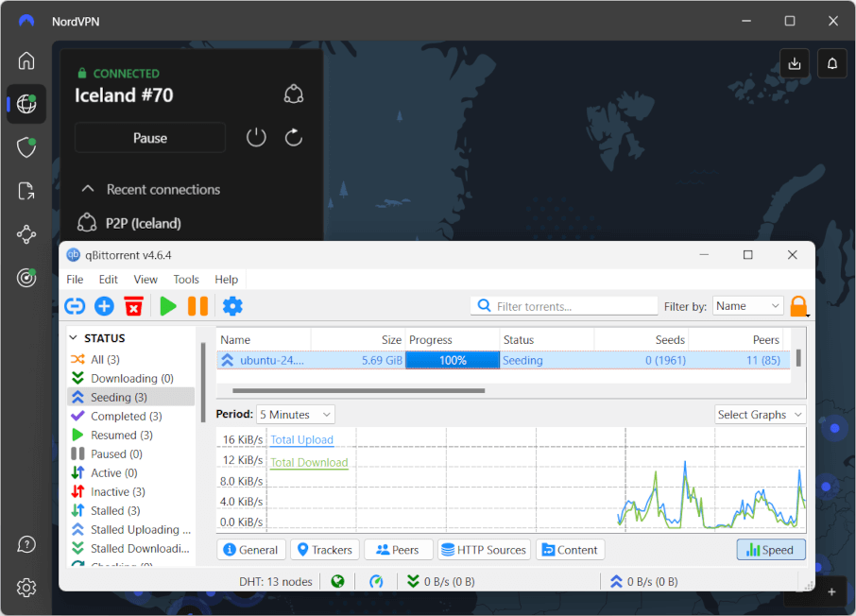Select the Paused (0) filter

coord(131,453)
